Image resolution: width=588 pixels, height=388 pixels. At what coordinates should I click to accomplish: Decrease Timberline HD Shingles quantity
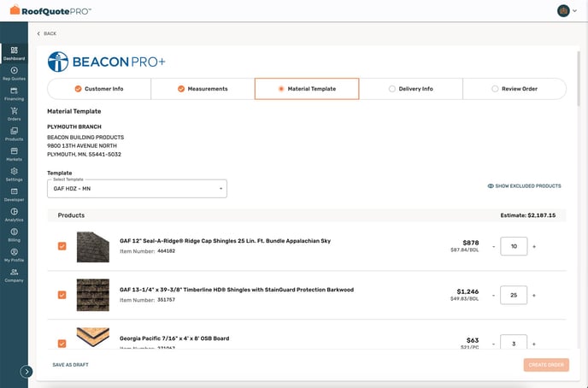(x=493, y=295)
